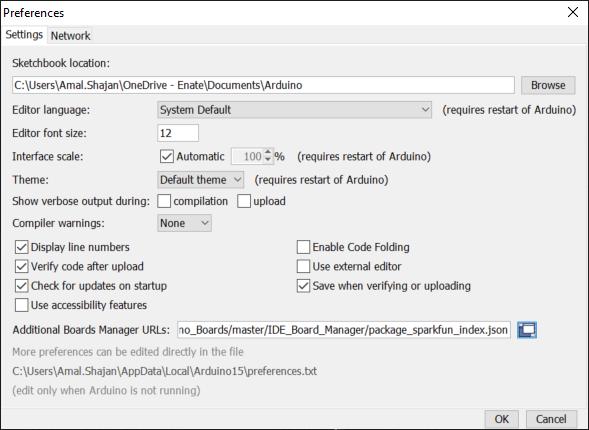Image resolution: width=589 pixels, height=430 pixels.
Task: Enable Use accessibility features checkbox
Action: coord(21,305)
